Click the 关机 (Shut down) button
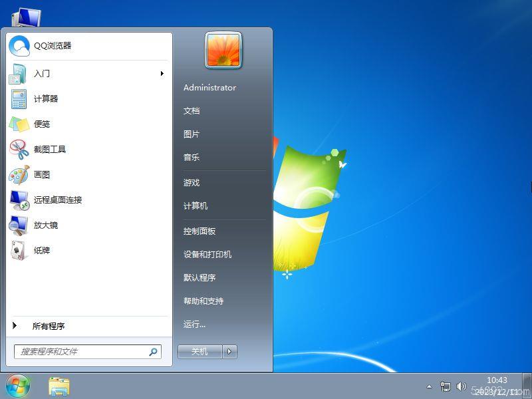Viewport: 532px width, 399px height. 200,351
